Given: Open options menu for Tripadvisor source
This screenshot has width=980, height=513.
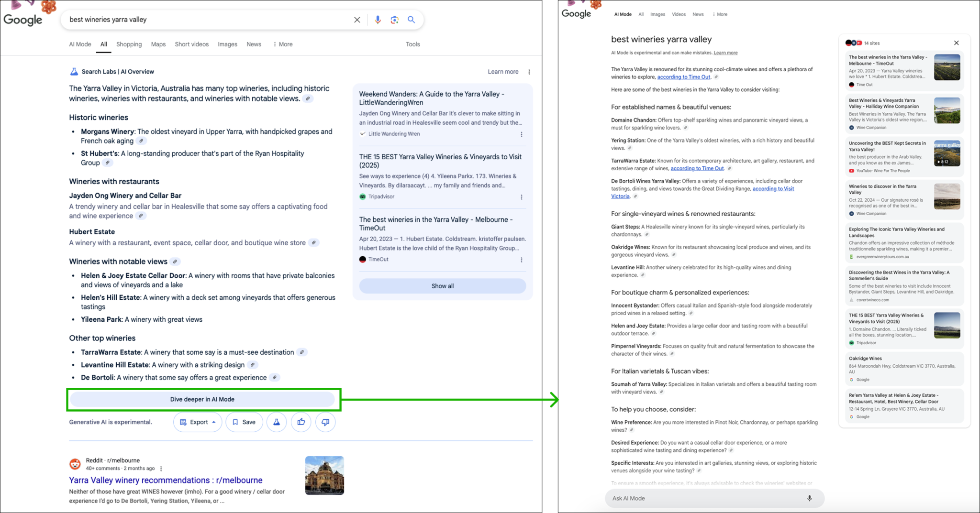Looking at the screenshot, I should [521, 197].
